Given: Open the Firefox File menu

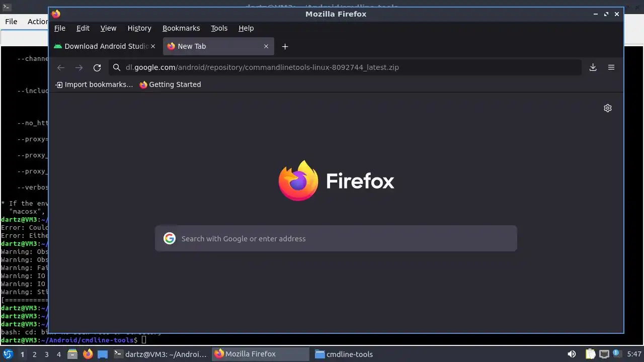Looking at the screenshot, I should tap(60, 28).
